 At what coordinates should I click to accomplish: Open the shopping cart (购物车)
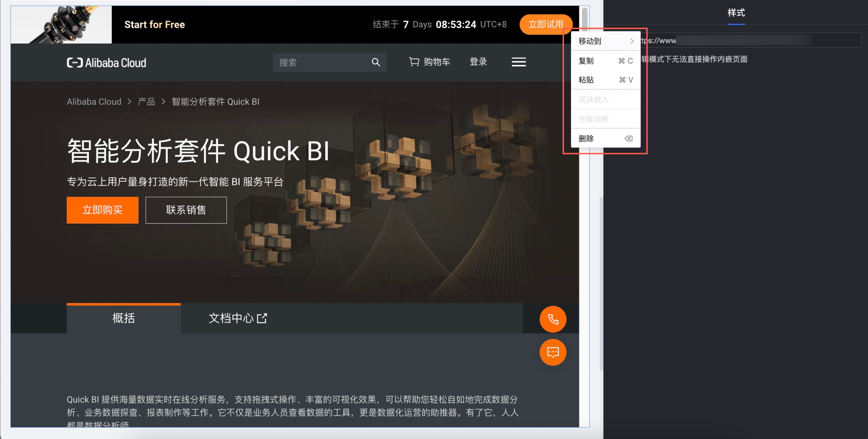(x=430, y=62)
